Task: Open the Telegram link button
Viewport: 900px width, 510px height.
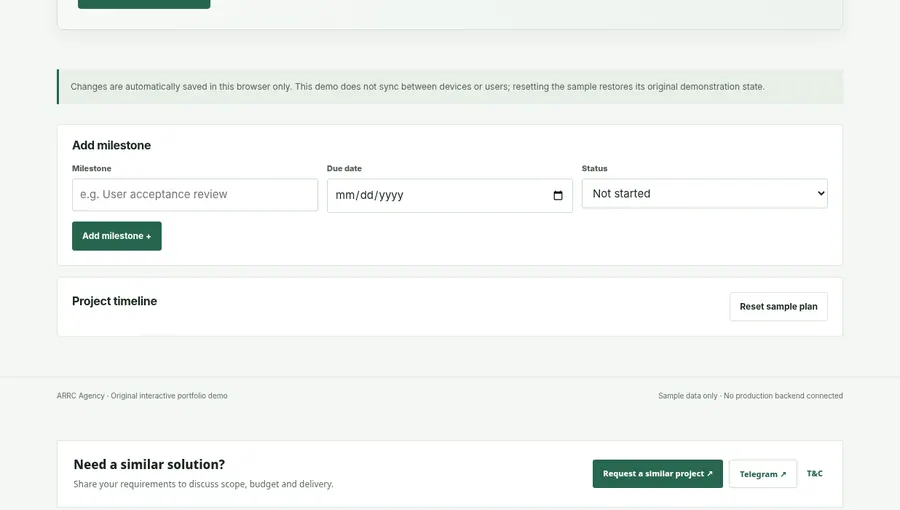Action: coord(763,474)
